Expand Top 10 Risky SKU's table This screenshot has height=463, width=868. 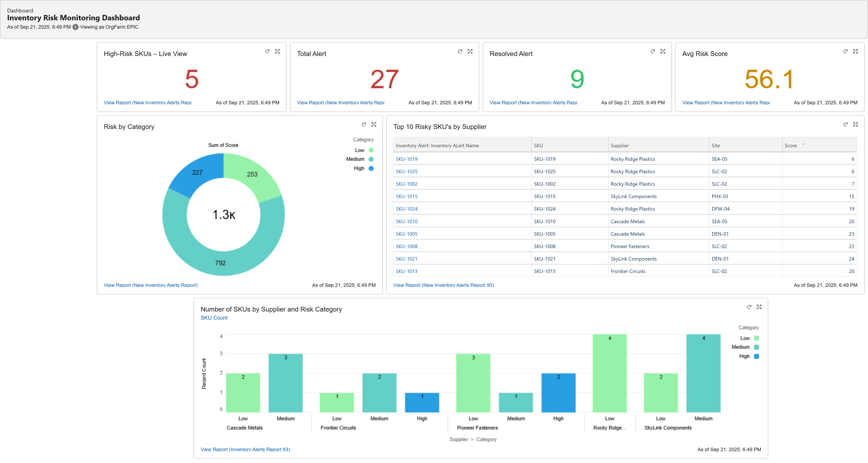point(856,124)
